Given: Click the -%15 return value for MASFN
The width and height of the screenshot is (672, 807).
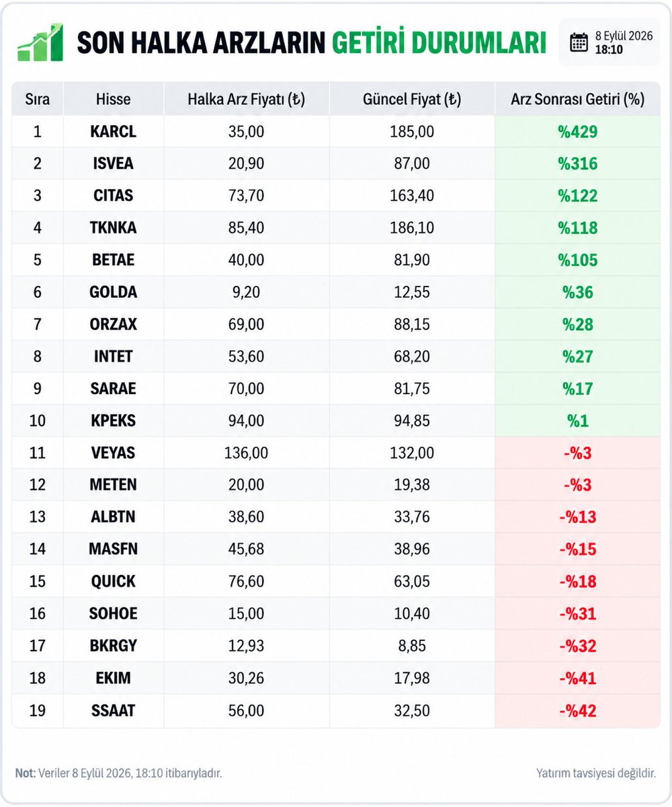Looking at the screenshot, I should [x=578, y=549].
